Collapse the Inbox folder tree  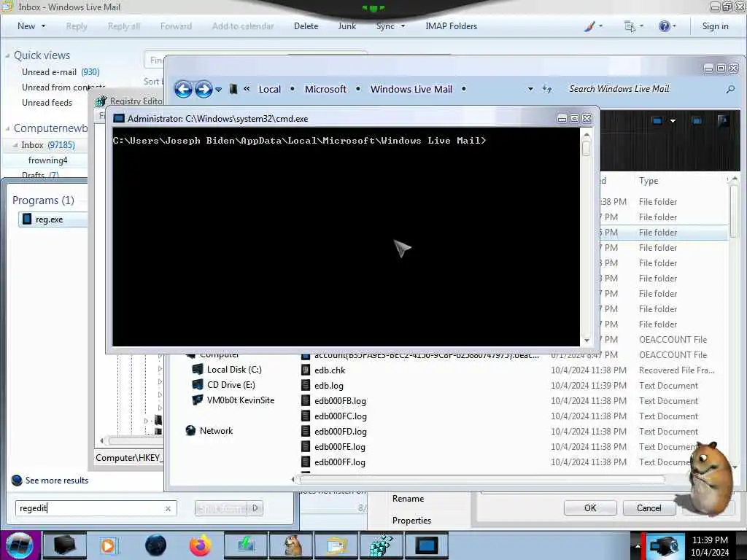[15, 145]
